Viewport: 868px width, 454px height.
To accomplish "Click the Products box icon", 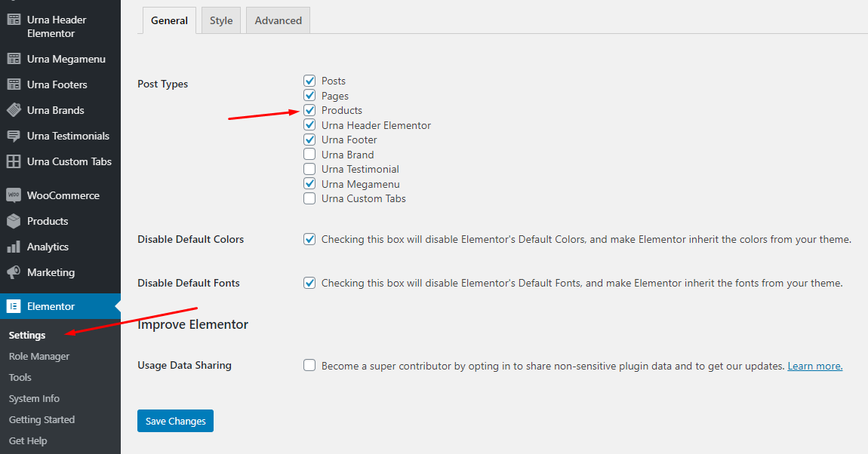I will (x=14, y=221).
